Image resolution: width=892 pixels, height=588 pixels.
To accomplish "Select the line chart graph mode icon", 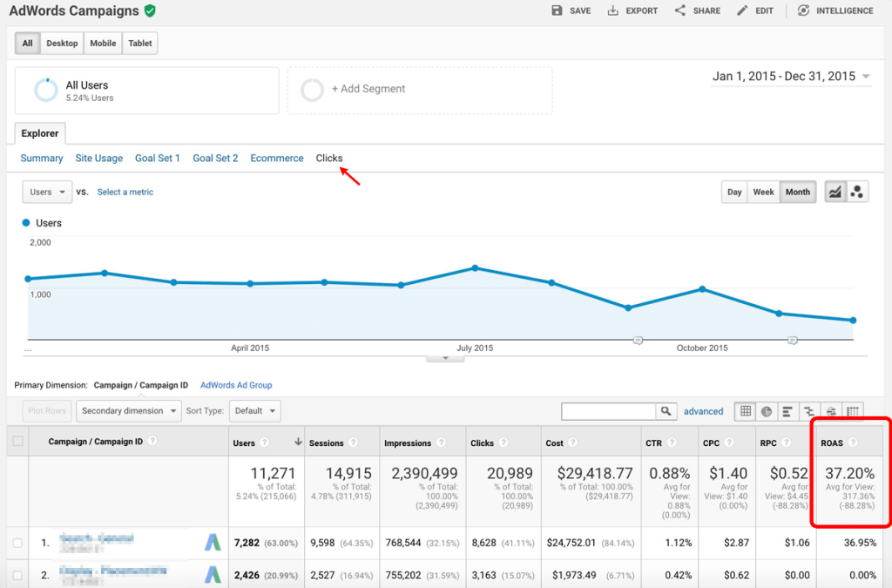I will 834,191.
